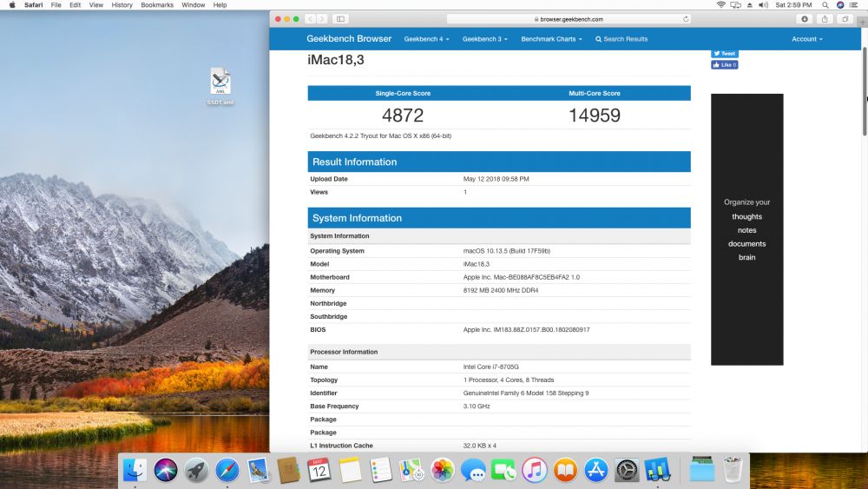Open System Preferences gear in dock

click(627, 470)
